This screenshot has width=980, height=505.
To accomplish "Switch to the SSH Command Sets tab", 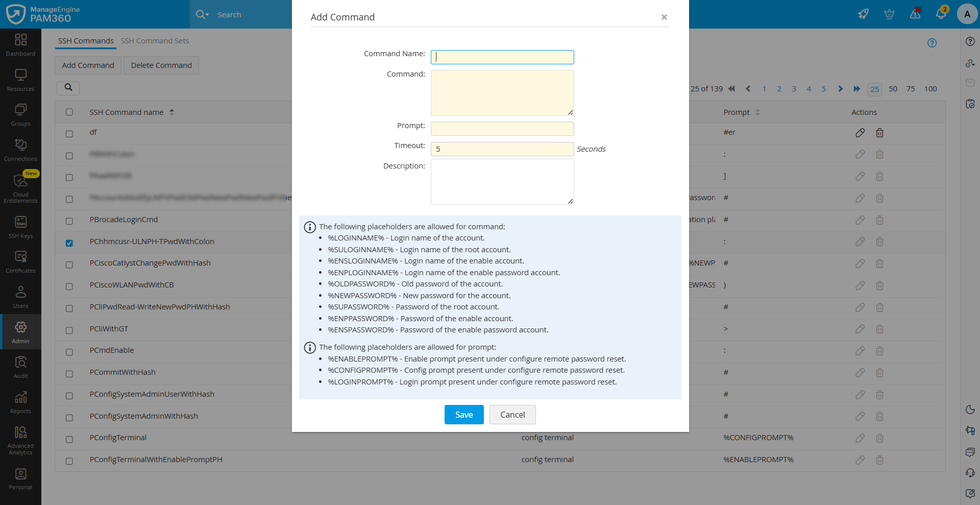I will tap(155, 41).
